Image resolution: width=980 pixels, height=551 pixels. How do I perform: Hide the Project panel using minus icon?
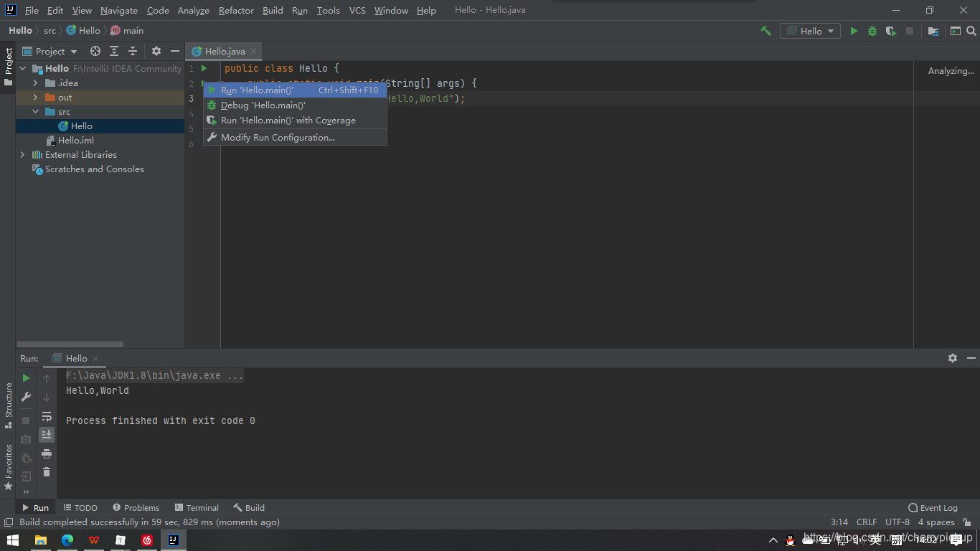[x=175, y=51]
